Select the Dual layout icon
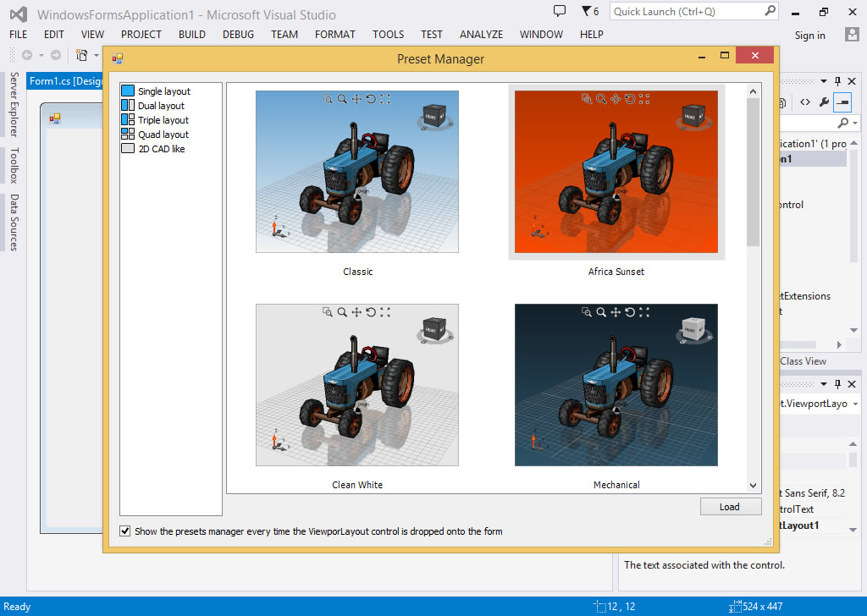The height and width of the screenshot is (616, 867). (128, 105)
